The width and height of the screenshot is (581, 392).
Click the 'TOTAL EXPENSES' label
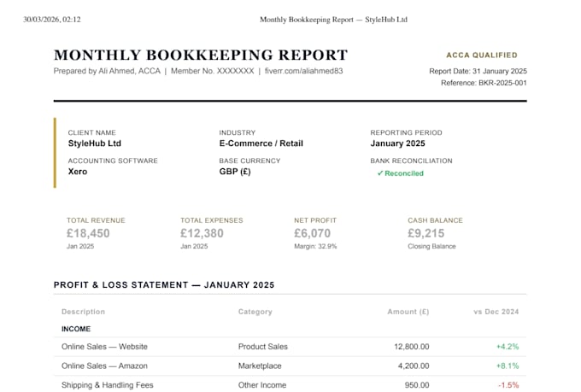(212, 220)
